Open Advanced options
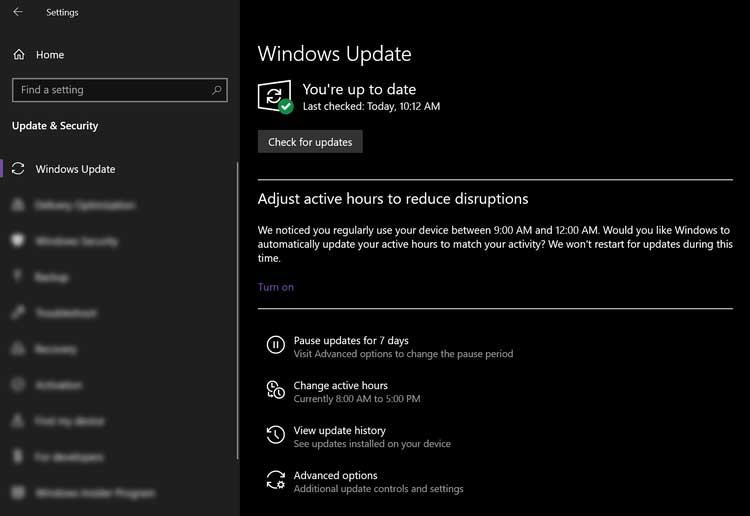This screenshot has width=750, height=516. click(335, 475)
